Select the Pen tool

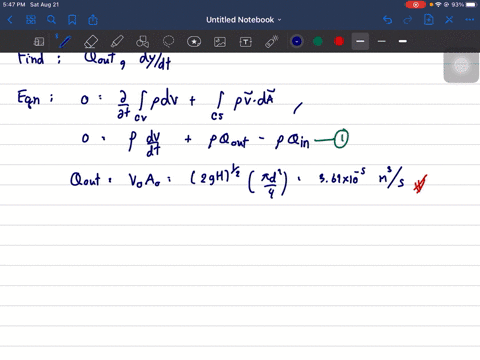point(64,42)
